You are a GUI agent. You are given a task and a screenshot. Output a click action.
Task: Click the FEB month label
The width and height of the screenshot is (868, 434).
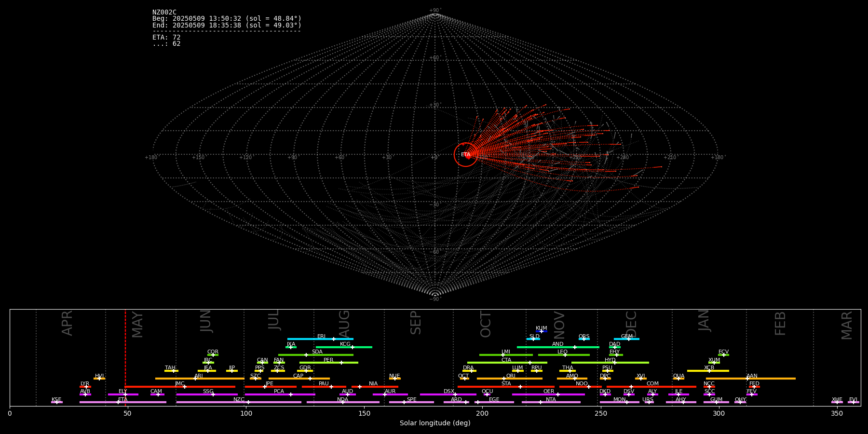[780, 324]
